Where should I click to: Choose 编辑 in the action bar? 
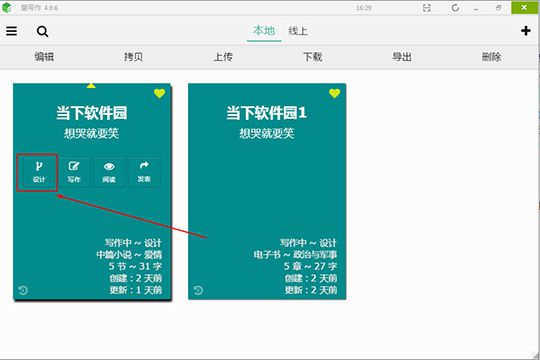point(44,56)
